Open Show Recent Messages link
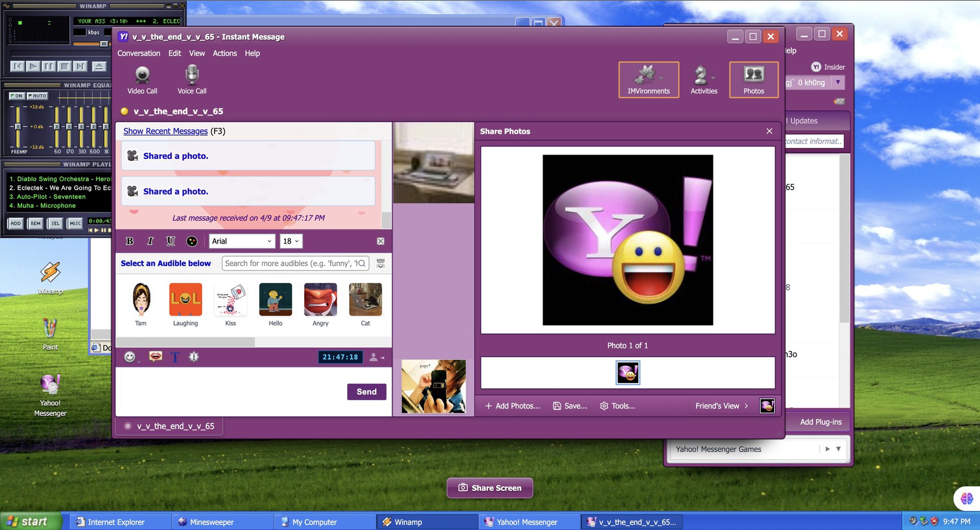 click(x=165, y=131)
